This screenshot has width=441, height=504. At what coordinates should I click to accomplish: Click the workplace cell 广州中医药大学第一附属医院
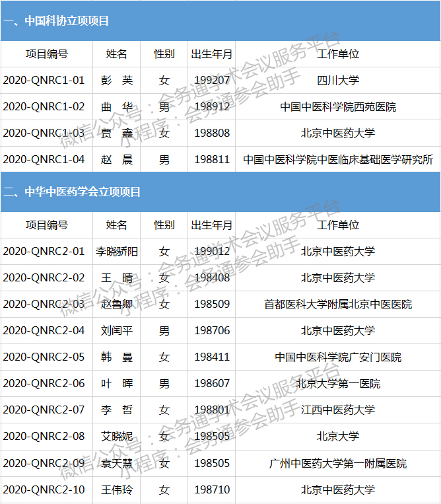point(338,463)
